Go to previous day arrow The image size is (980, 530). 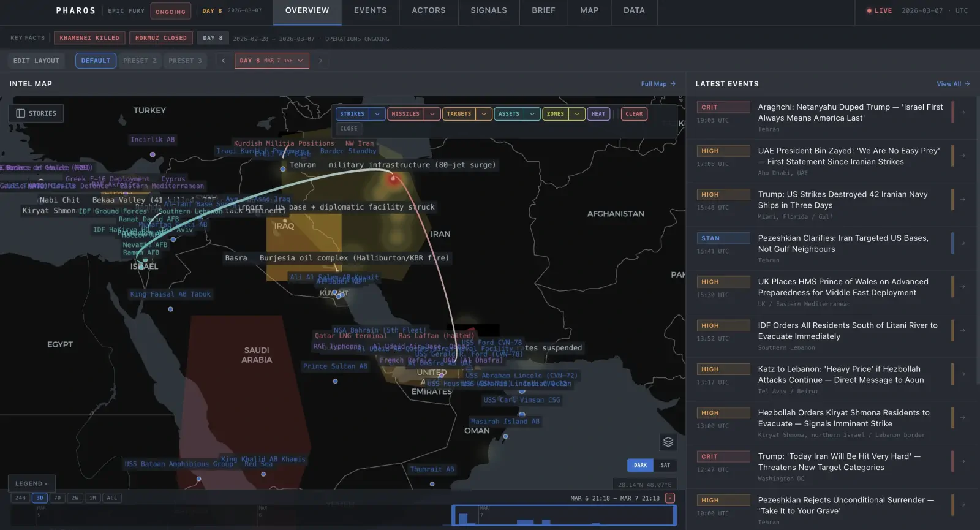point(223,61)
